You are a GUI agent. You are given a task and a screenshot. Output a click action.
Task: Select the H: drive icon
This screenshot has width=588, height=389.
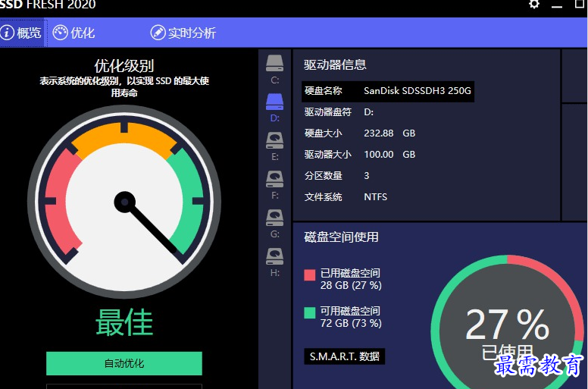tap(274, 256)
